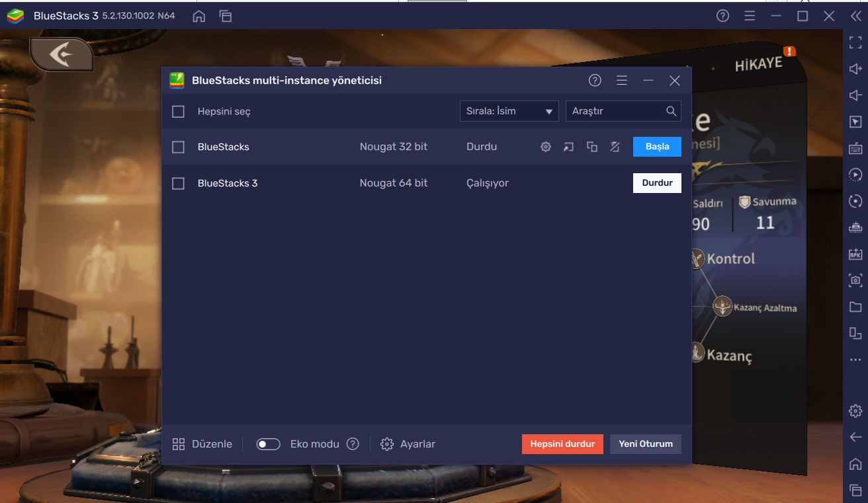The image size is (868, 503).
Task: Open keyboard game controls in sidebar
Action: coord(855,149)
